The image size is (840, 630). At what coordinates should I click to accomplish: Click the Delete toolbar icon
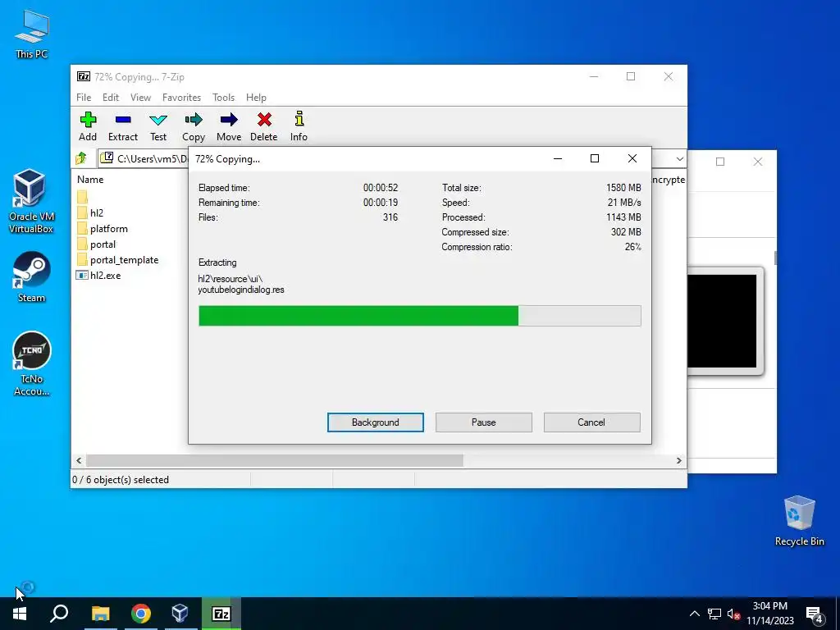pyautogui.click(x=264, y=126)
